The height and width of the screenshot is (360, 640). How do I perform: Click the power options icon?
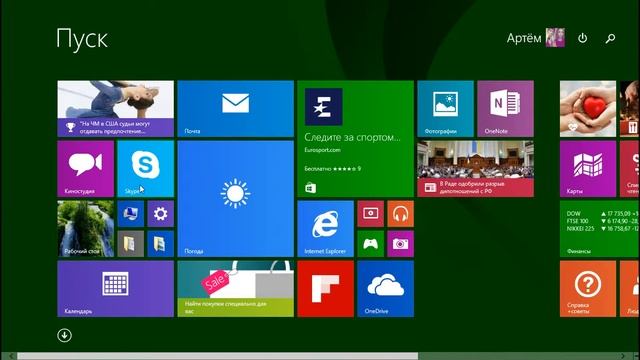(582, 38)
